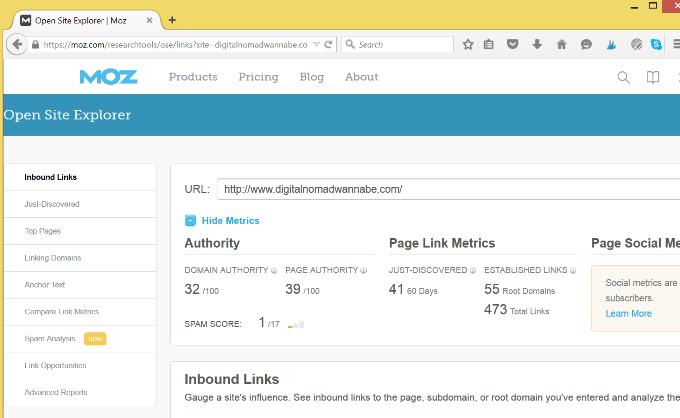Viewport: 680px width, 418px height.
Task: Bookmark page with the star icon
Action: point(468,45)
